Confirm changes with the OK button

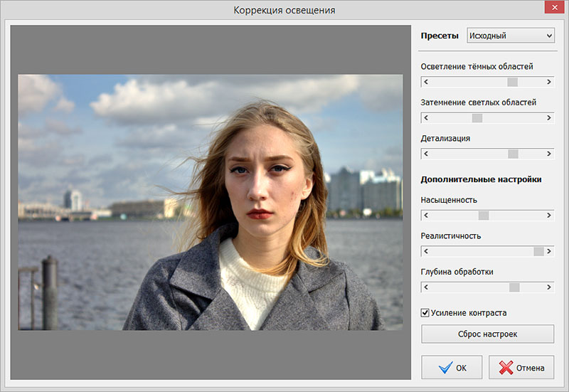coord(452,368)
